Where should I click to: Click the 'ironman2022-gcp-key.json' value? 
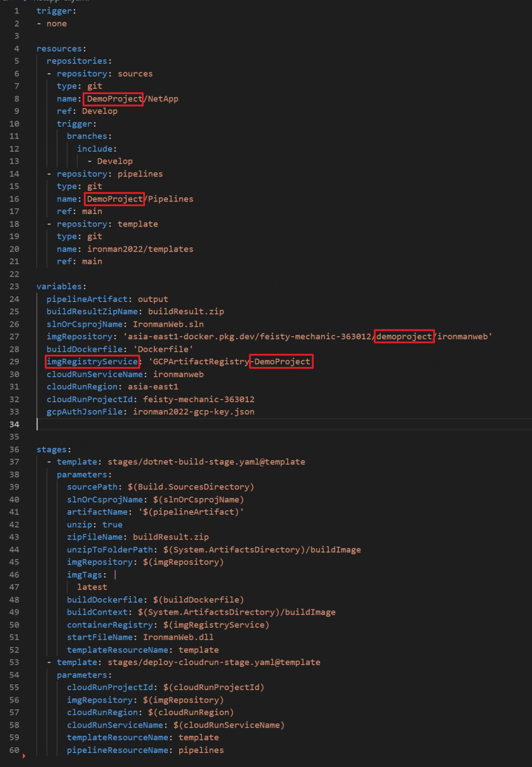193,412
